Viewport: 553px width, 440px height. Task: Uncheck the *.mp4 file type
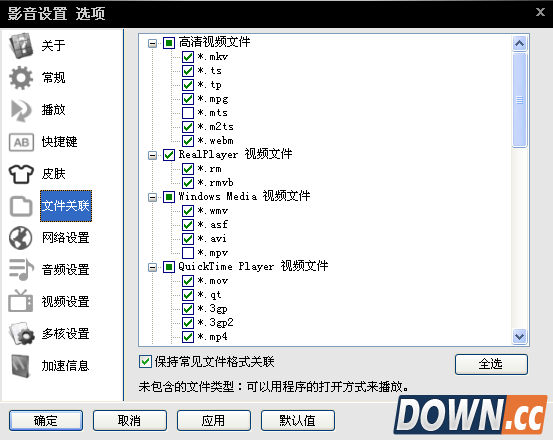[x=188, y=337]
